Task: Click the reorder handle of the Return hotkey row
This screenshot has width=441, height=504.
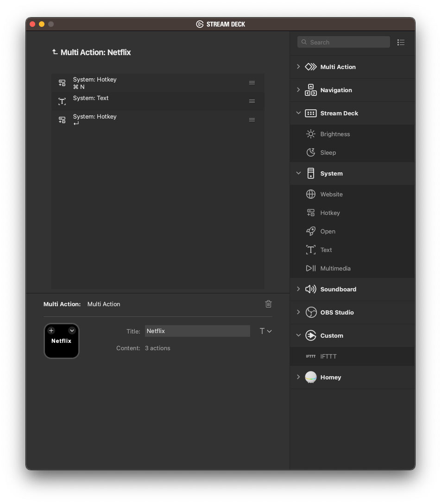Action: (x=252, y=120)
